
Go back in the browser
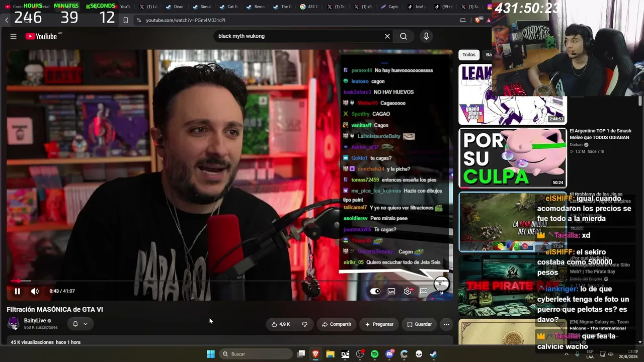tap(7, 20)
